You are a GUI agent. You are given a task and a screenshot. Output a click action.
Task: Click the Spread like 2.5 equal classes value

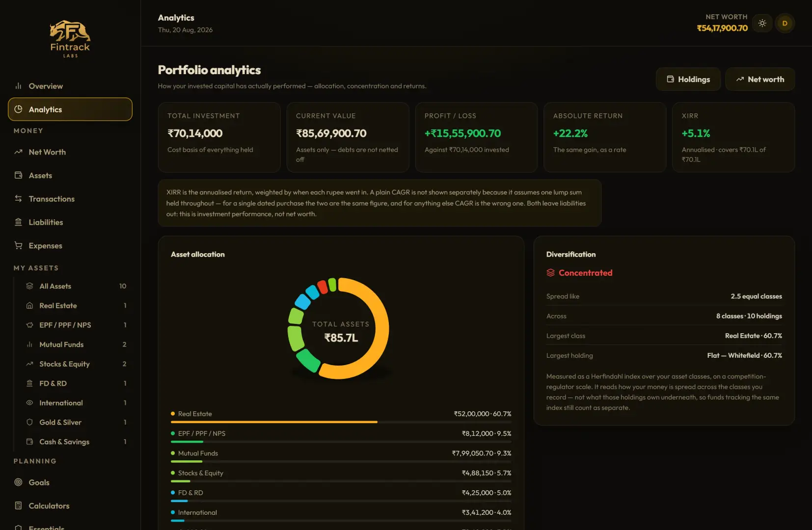point(757,296)
